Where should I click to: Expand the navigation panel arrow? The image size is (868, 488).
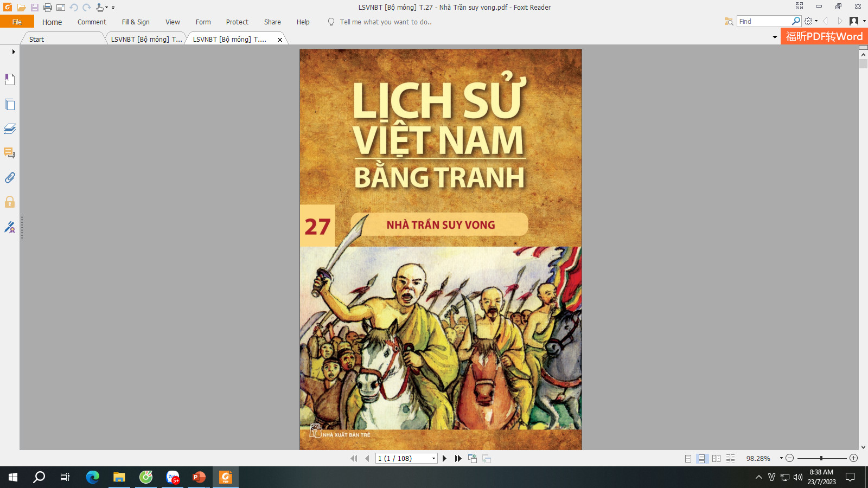pyautogui.click(x=13, y=52)
